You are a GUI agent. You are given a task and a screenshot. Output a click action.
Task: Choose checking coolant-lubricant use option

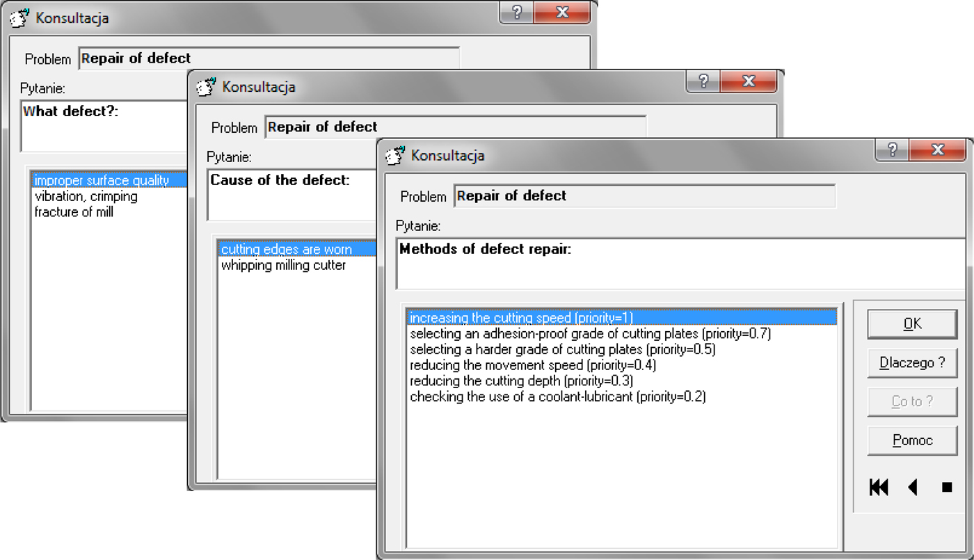[557, 397]
